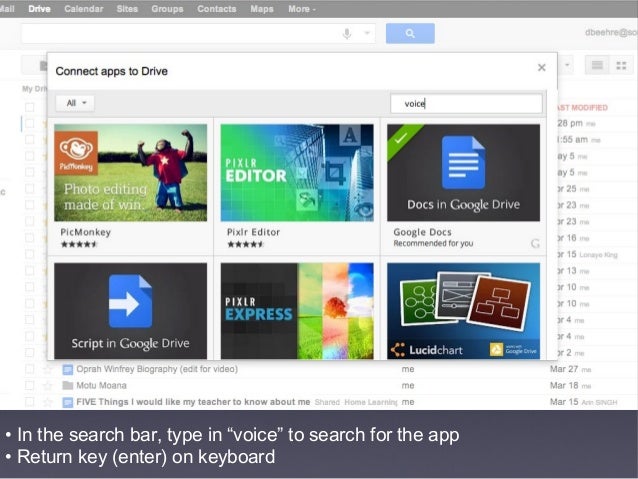Open FIVE Things I would like document

point(193,402)
